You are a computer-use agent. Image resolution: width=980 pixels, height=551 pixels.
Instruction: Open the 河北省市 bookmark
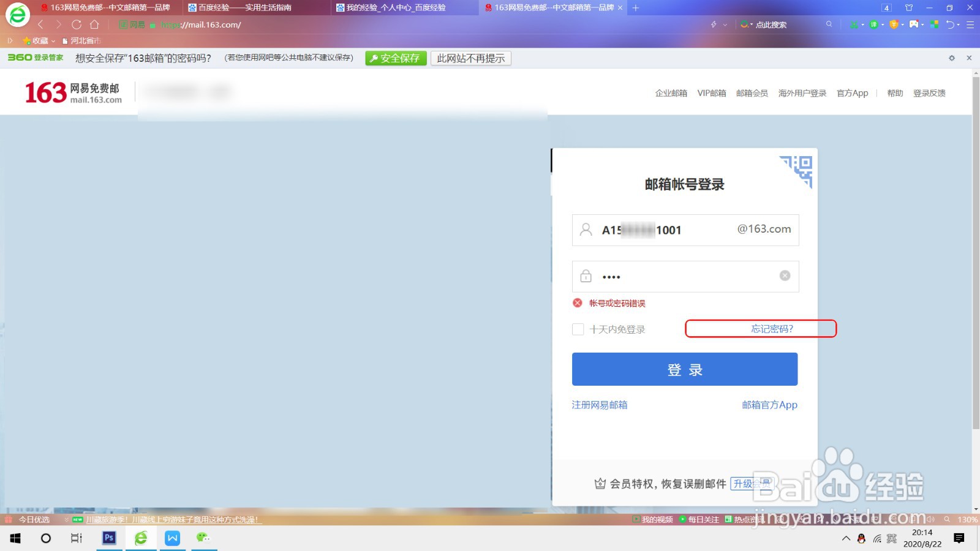81,40
